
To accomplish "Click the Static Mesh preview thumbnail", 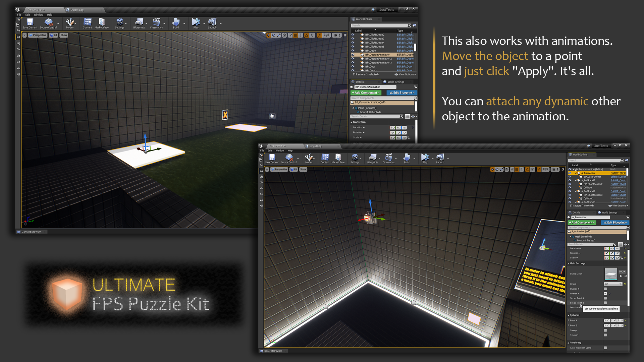I will pyautogui.click(x=611, y=274).
